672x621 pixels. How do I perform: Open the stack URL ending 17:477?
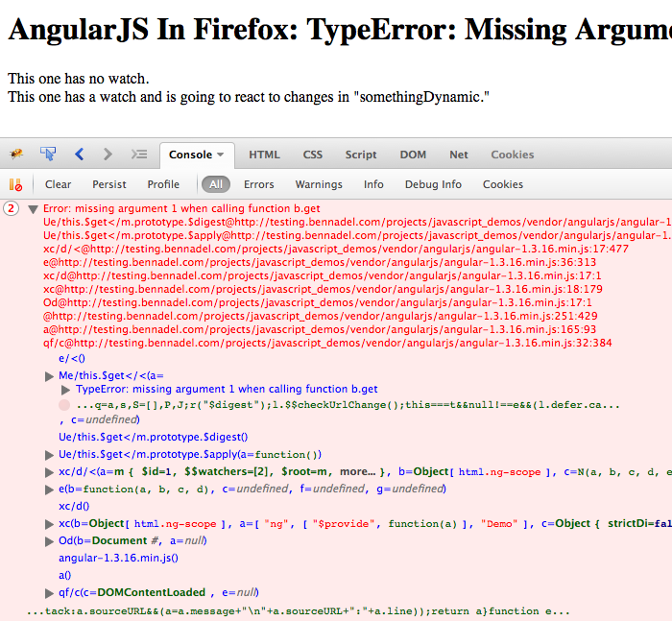pyautogui.click(x=336, y=249)
